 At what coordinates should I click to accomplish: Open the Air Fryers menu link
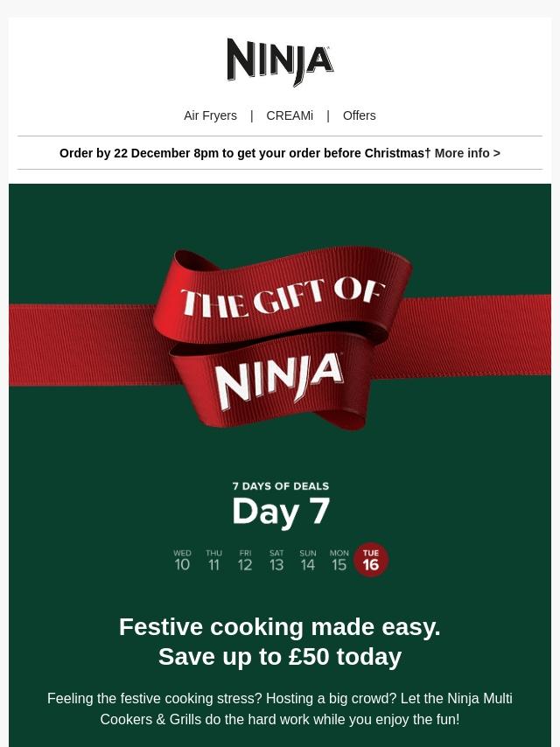210,115
